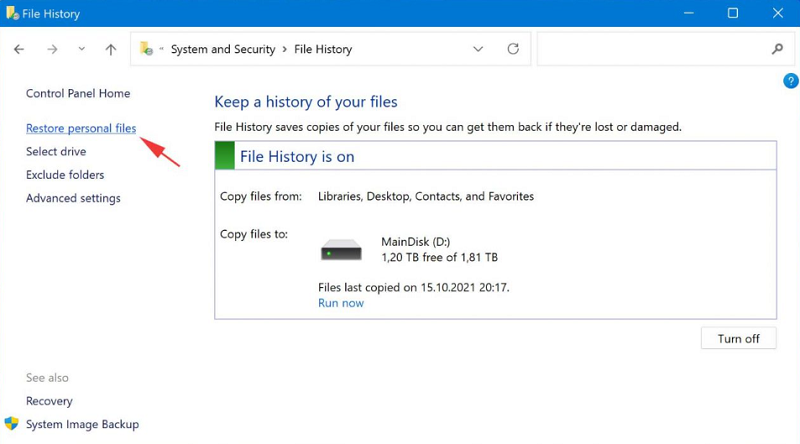800x444 pixels.
Task: Click the MainDisk drive icon
Action: pos(341,250)
